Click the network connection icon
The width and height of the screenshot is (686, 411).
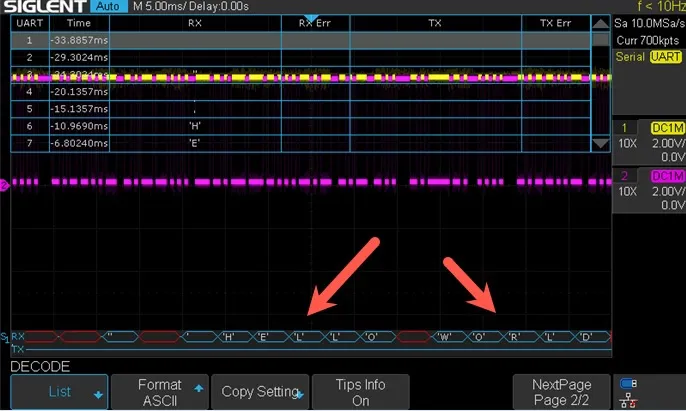tap(628, 400)
